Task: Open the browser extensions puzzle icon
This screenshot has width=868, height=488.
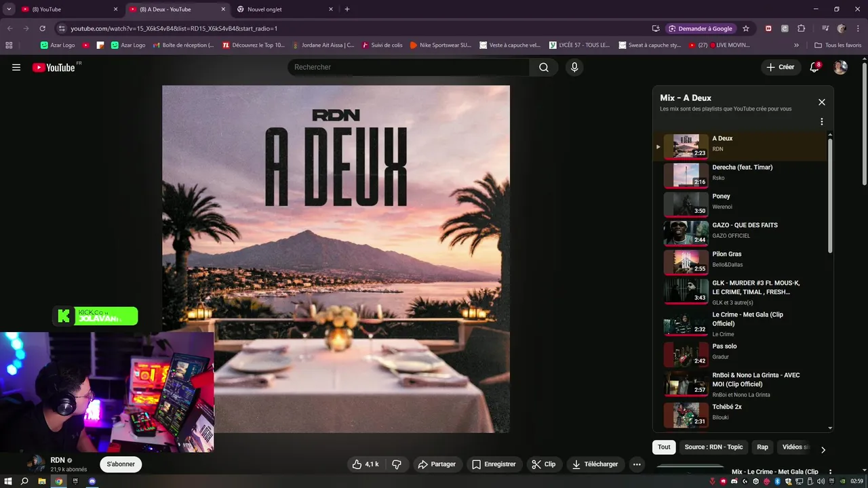Action: pyautogui.click(x=801, y=28)
